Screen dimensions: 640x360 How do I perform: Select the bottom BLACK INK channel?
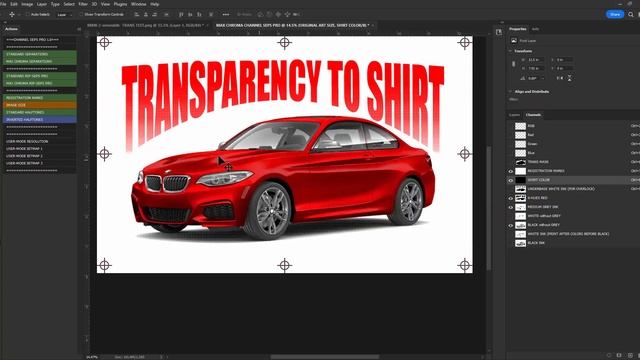point(573,243)
